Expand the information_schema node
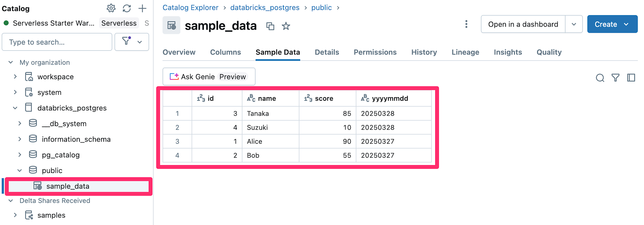This screenshot has height=225, width=644. 20,139
